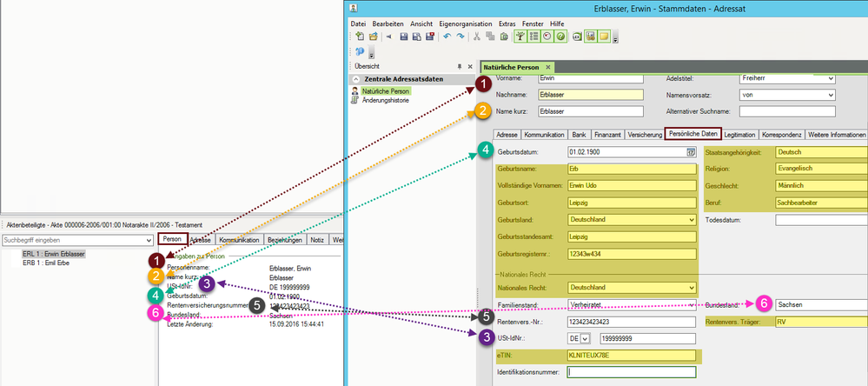Viewport: 868px width, 386px height.
Task: Open the Ansicht menu
Action: pos(421,23)
